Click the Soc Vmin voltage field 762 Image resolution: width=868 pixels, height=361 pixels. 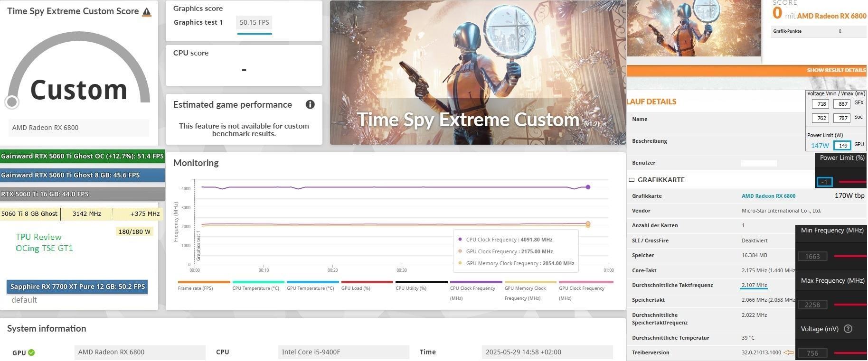tap(820, 118)
